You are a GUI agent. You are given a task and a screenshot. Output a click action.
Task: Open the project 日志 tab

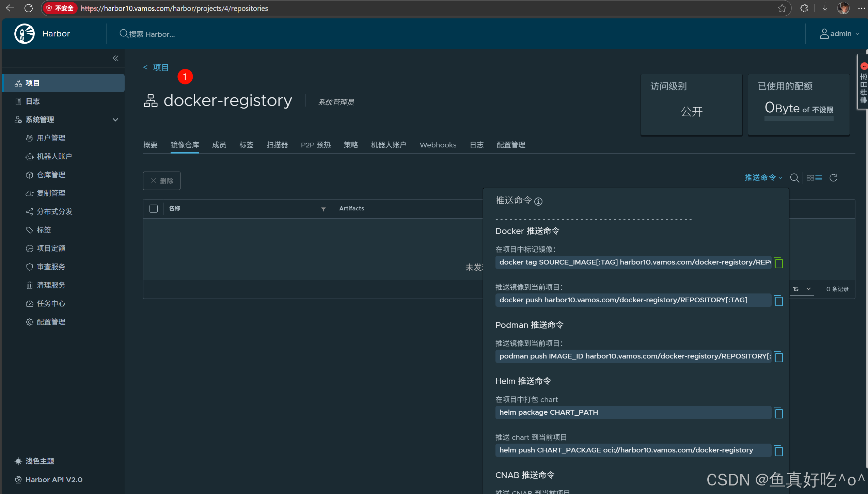coord(477,145)
